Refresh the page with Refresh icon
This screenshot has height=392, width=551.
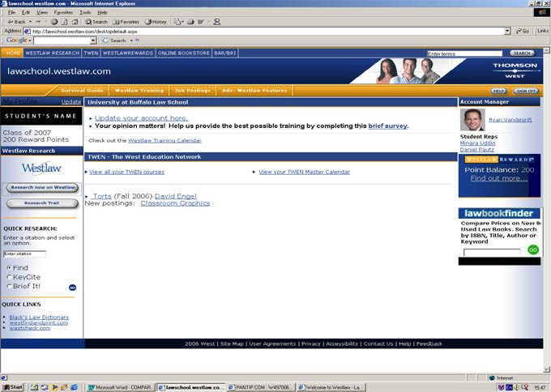pos(64,22)
